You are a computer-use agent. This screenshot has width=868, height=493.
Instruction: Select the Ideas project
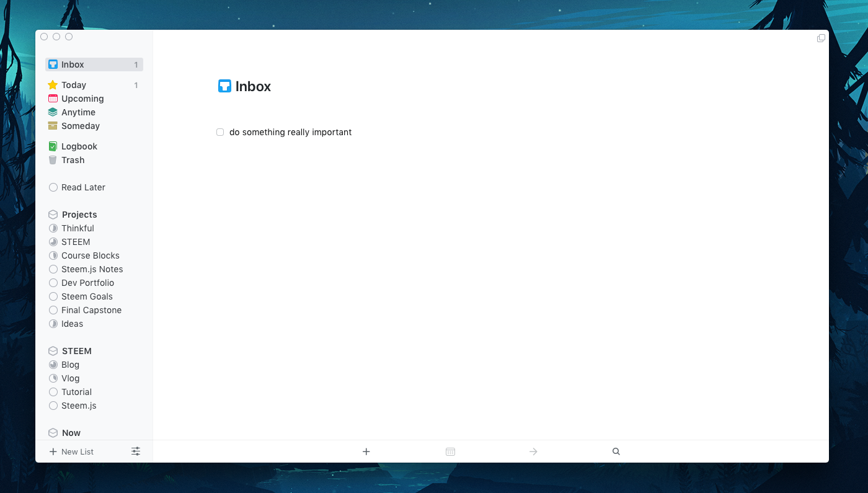[94, 324]
